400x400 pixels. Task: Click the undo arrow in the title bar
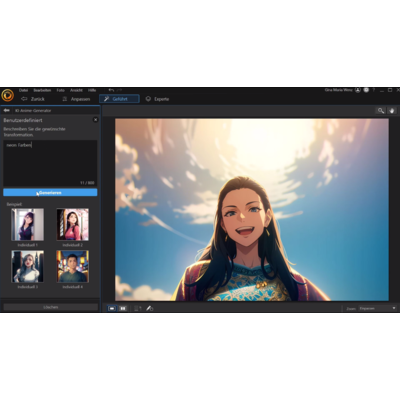pyautogui.click(x=111, y=90)
